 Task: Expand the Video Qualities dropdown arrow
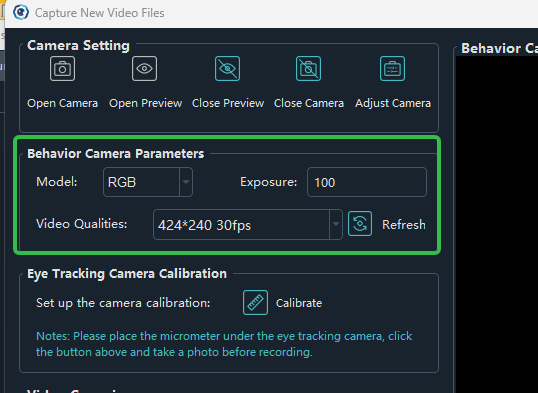click(336, 224)
